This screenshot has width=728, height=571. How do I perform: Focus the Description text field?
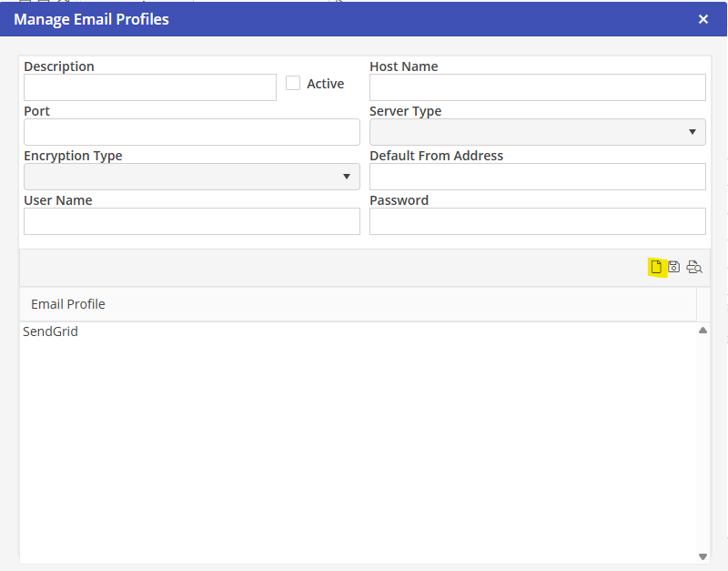pos(150,87)
